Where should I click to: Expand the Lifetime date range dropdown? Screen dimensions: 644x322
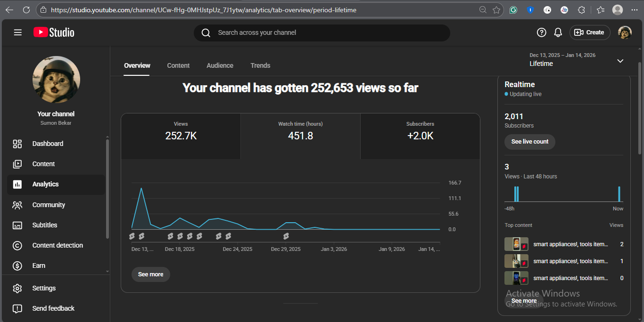click(x=620, y=61)
